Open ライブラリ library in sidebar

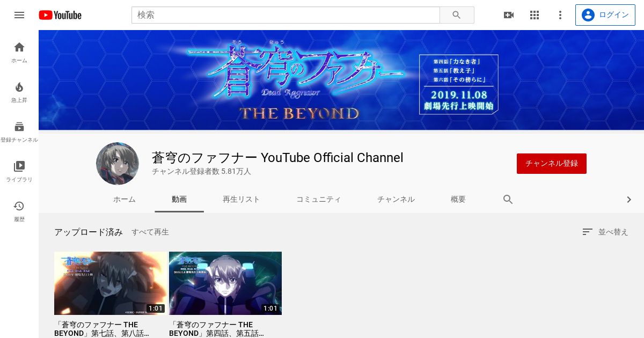pyautogui.click(x=19, y=172)
